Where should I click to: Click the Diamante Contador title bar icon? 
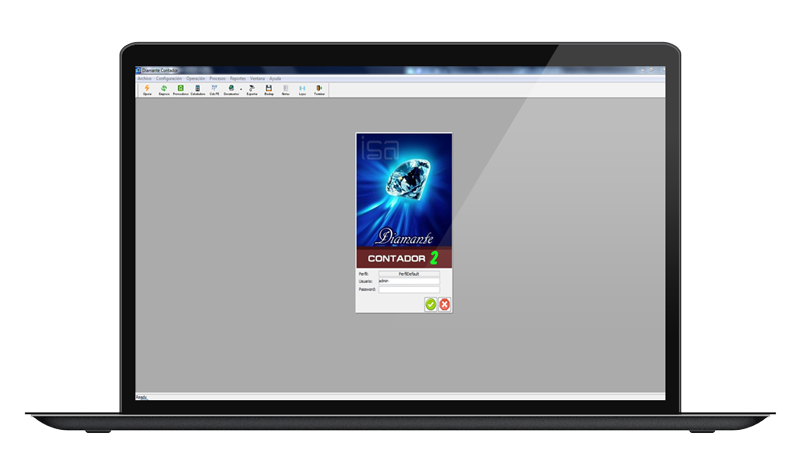pyautogui.click(x=138, y=70)
